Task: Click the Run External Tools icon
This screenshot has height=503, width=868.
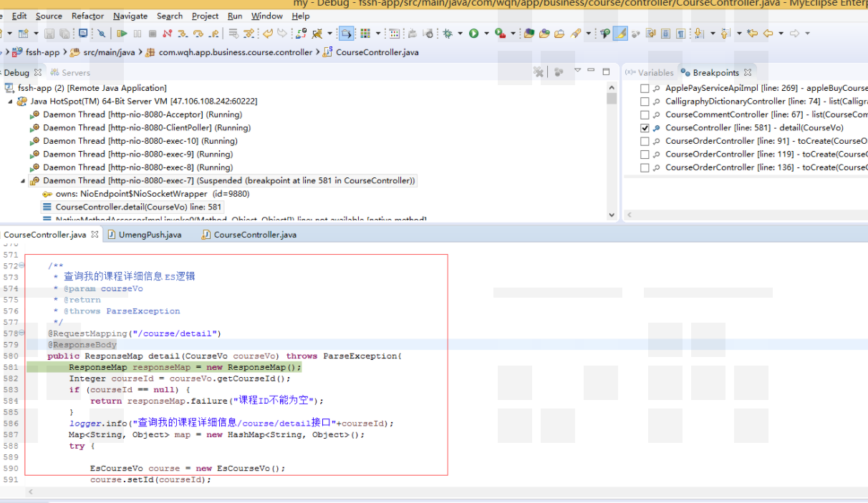Action: point(500,33)
